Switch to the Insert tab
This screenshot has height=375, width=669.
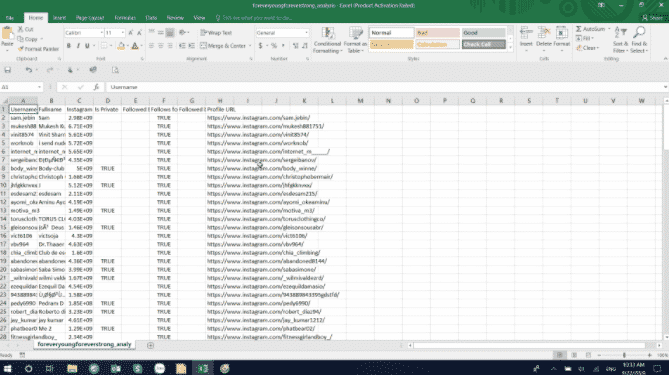(x=59, y=18)
